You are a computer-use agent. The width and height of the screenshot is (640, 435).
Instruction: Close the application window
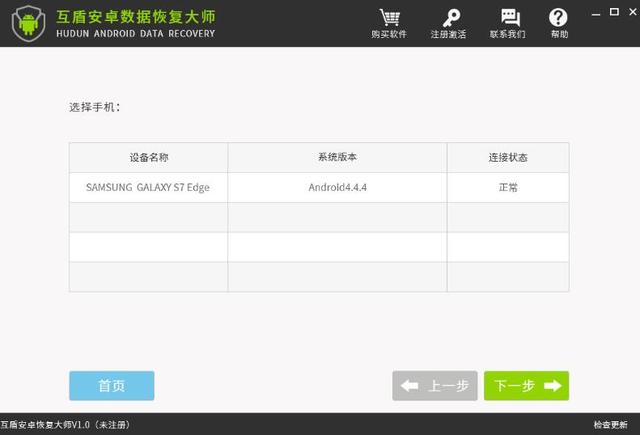point(633,12)
